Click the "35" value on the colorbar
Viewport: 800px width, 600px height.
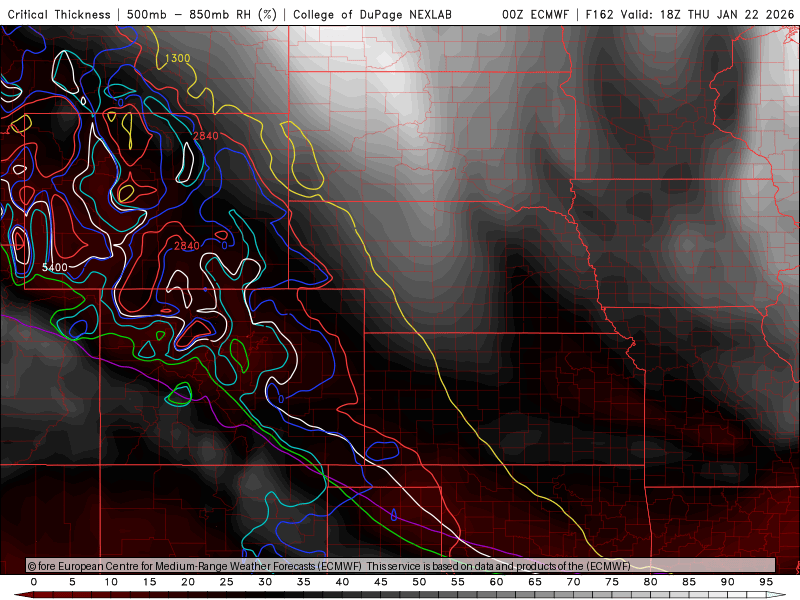[x=304, y=582]
